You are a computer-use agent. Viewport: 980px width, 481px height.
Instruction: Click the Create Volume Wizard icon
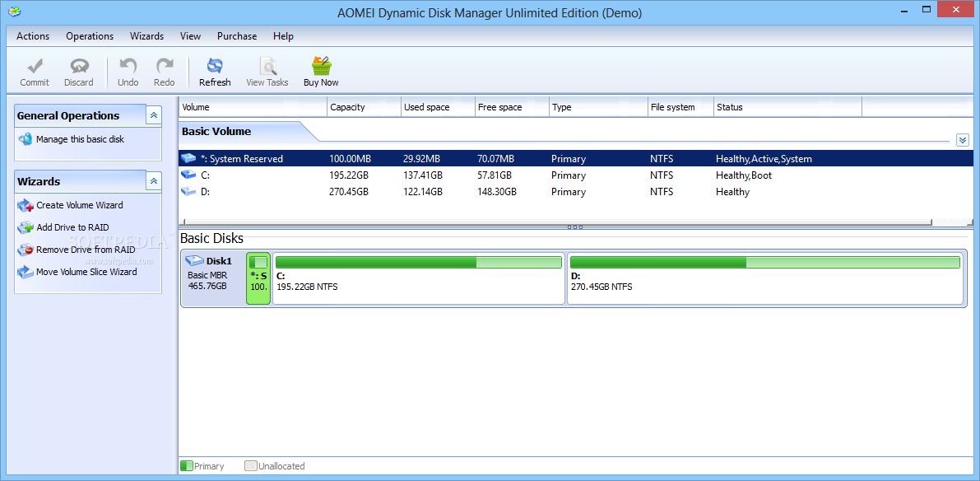point(25,205)
